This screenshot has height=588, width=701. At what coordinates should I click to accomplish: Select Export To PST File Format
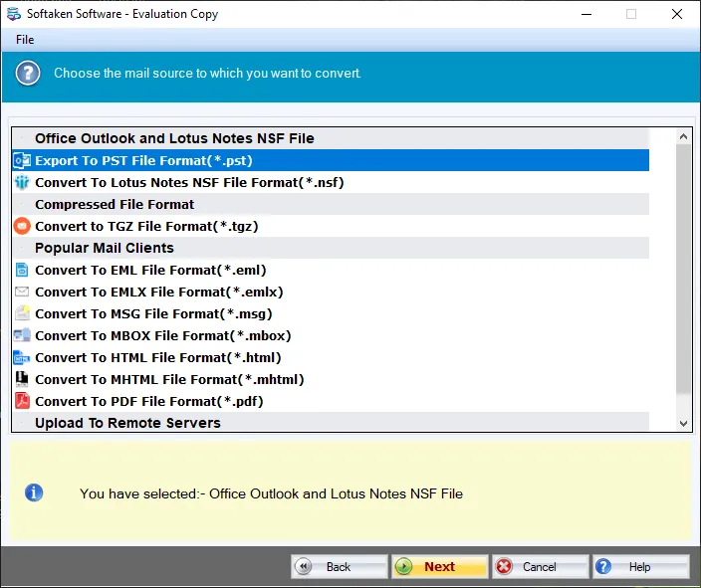pyautogui.click(x=331, y=160)
